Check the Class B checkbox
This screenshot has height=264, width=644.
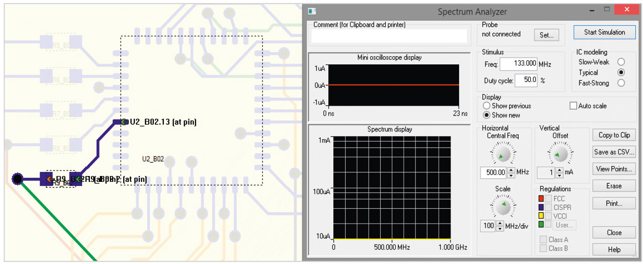click(543, 248)
